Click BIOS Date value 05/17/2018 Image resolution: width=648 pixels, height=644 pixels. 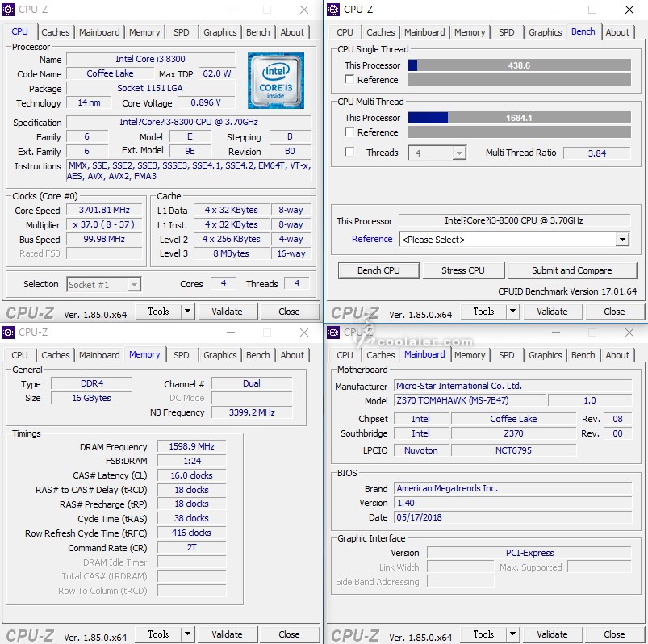click(512, 517)
